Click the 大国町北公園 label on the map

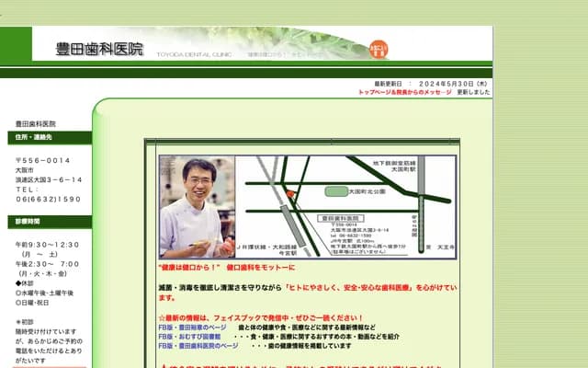[367, 191]
